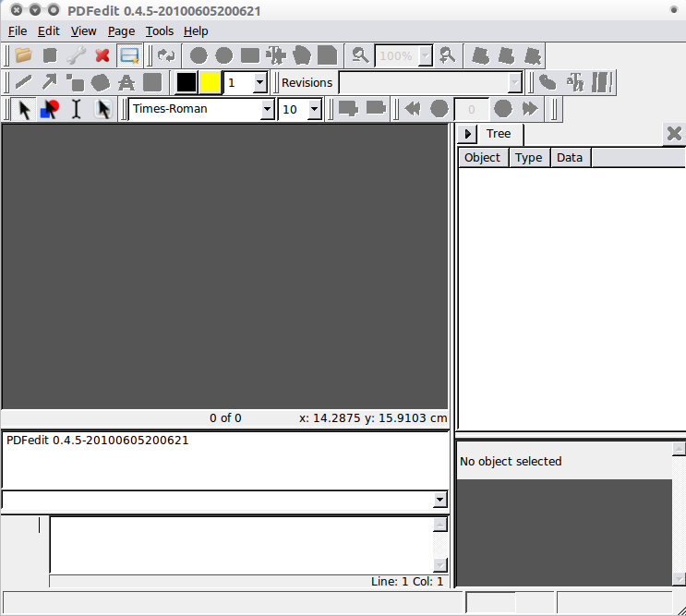Click the grey struck-through letter A tool

126,82
